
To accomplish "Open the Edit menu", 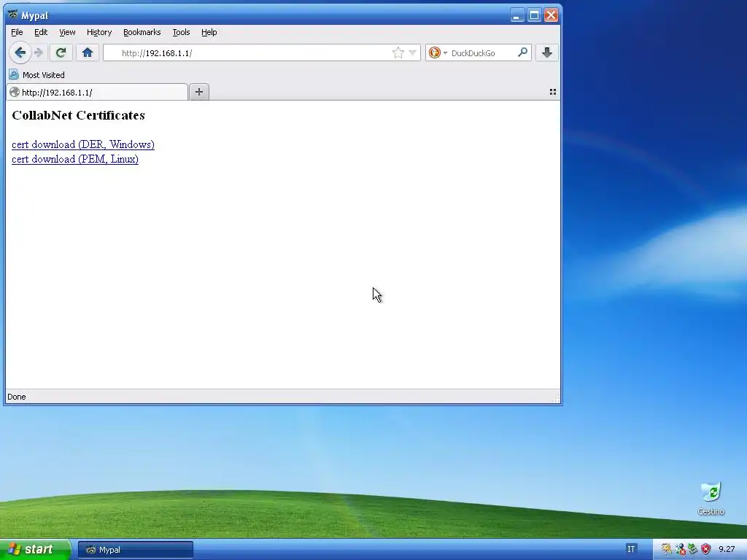I will (41, 32).
